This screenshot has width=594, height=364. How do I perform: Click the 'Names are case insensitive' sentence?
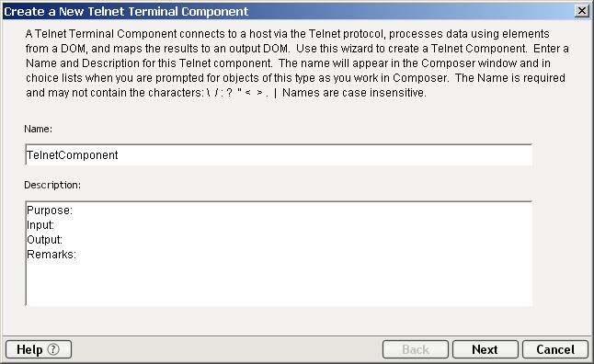coord(354,93)
